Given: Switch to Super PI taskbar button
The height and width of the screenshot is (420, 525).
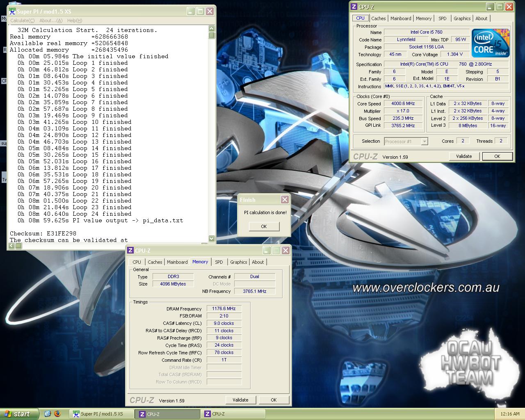Looking at the screenshot, I should (x=101, y=414).
